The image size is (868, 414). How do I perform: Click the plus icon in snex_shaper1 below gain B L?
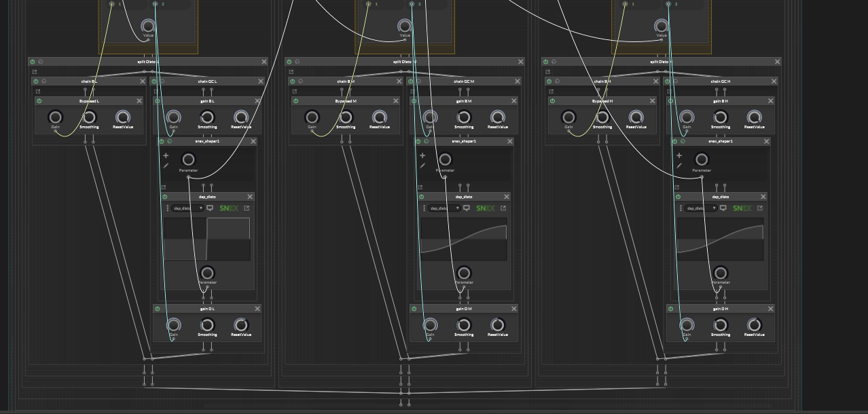166,155
